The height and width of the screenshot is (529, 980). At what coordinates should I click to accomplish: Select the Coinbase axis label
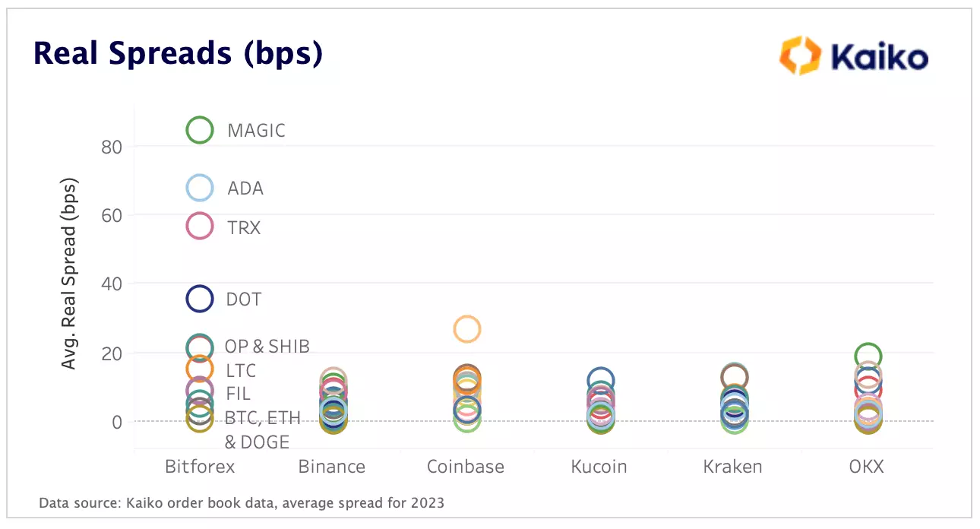pos(466,466)
